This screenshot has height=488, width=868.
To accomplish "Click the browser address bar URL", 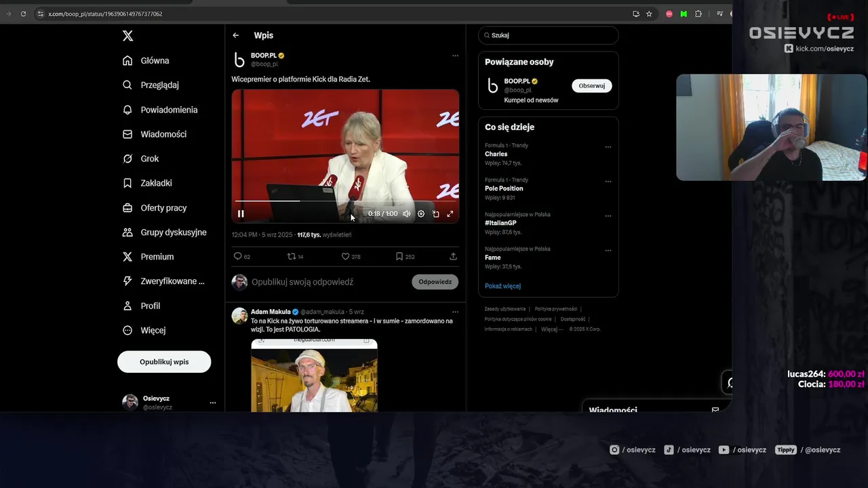I will (105, 14).
